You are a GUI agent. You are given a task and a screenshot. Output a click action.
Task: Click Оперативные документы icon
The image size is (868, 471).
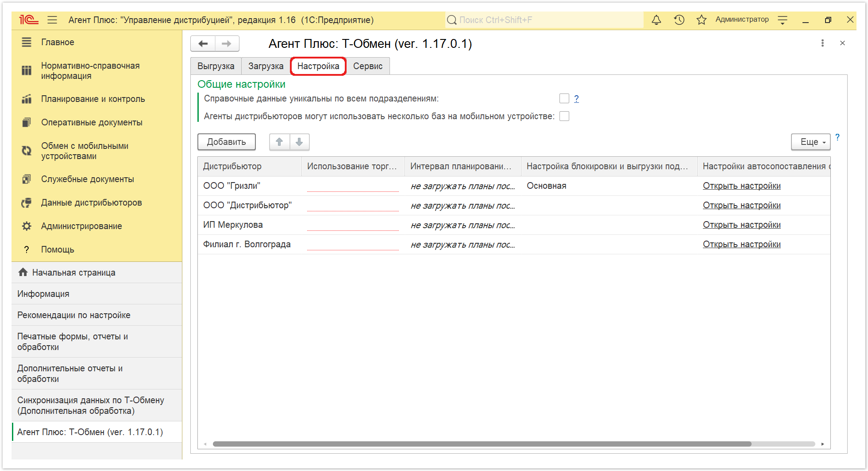27,122
